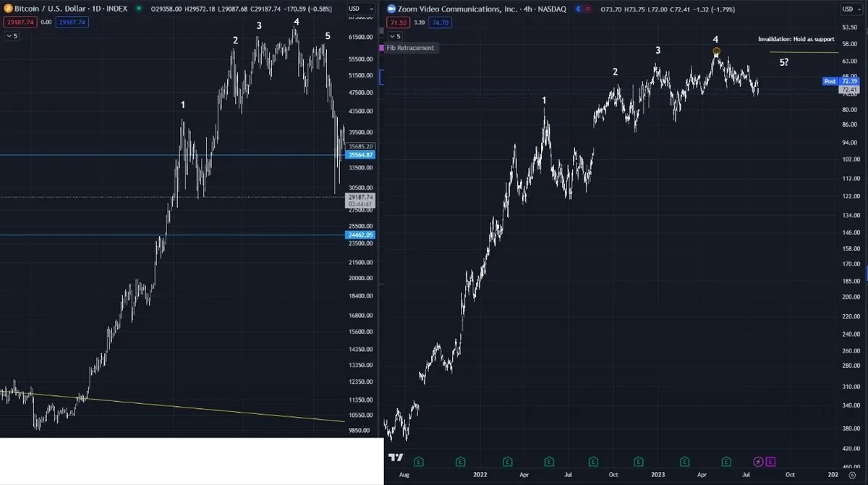Click the Bitcoin coin logo in the chart header
Viewport: 868px width, 485px height.
[x=9, y=8]
